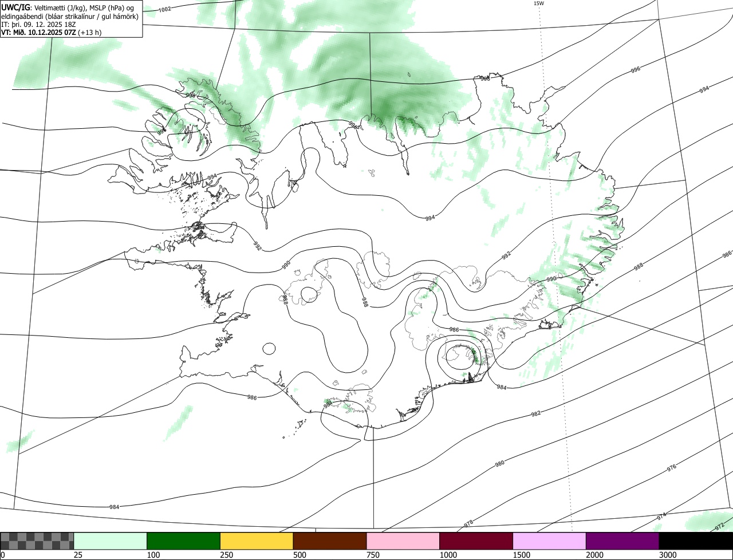Pick the pink 750–1000 legend swatch
733x560 pixels.
click(403, 541)
